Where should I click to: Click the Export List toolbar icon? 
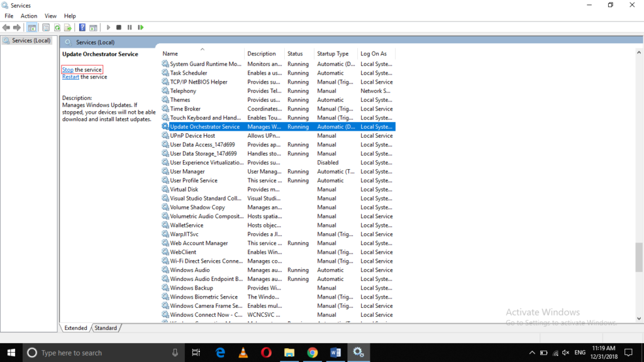pos(68,28)
